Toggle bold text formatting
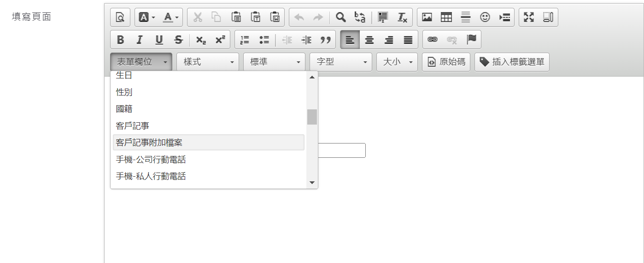Viewport: 644px width, 263px height. coord(120,40)
